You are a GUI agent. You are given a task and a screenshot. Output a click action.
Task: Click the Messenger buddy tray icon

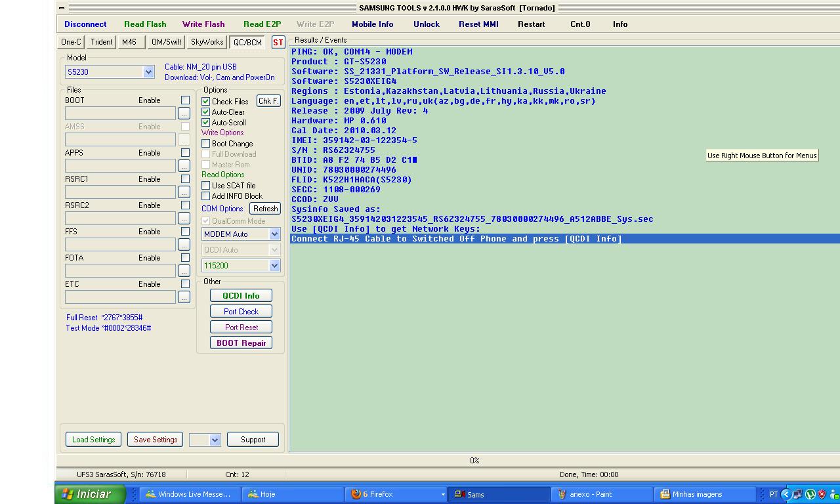click(x=833, y=494)
